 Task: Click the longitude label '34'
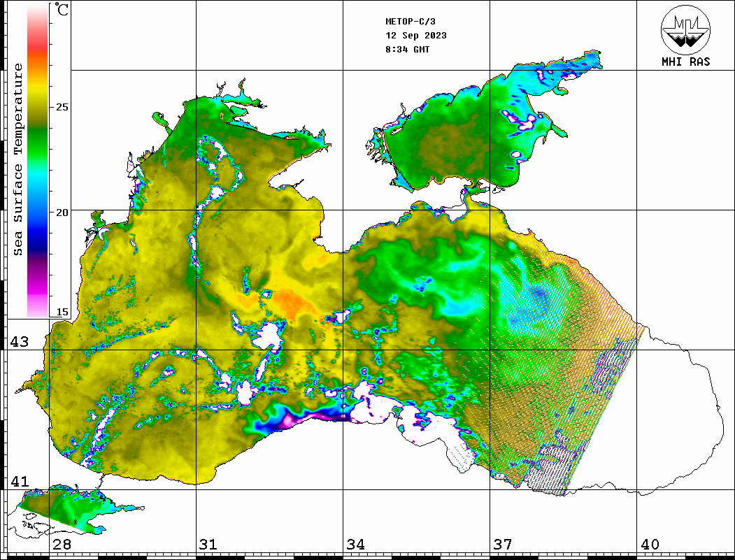click(x=356, y=545)
